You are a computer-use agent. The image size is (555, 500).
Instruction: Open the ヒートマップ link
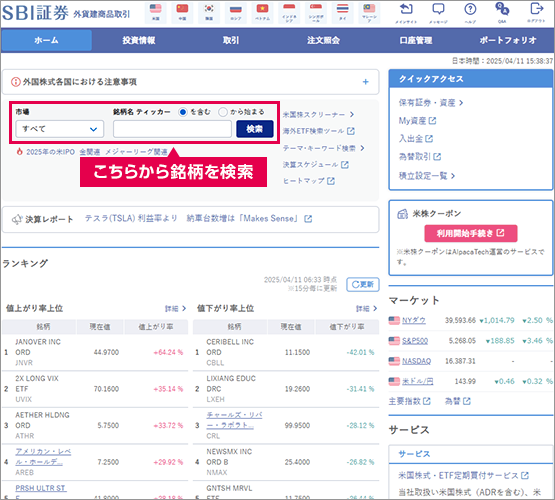coord(308,181)
